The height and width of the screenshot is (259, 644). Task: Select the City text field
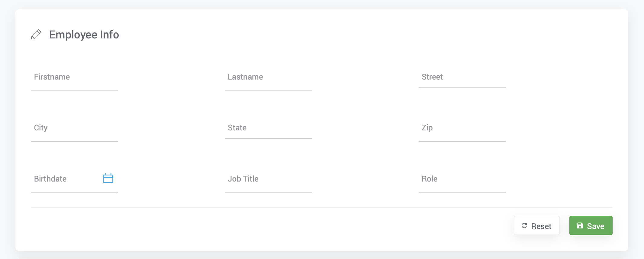coord(74,128)
